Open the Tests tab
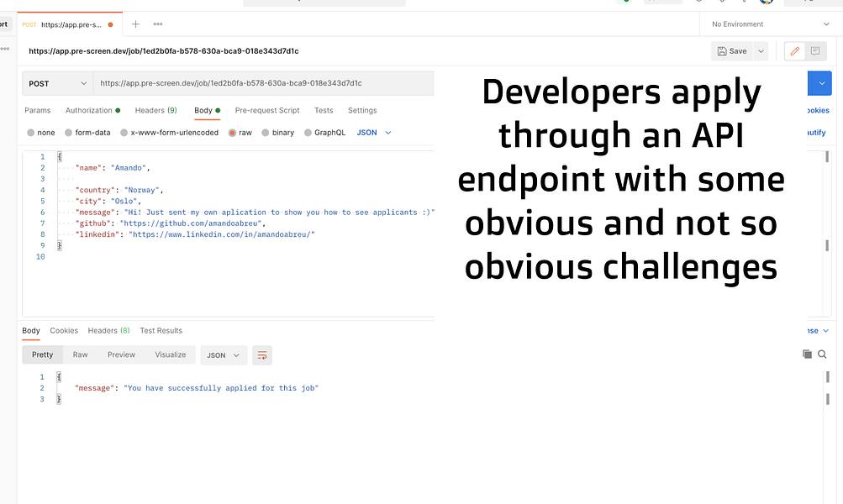Viewport: 843px width, 504px height. point(324,110)
